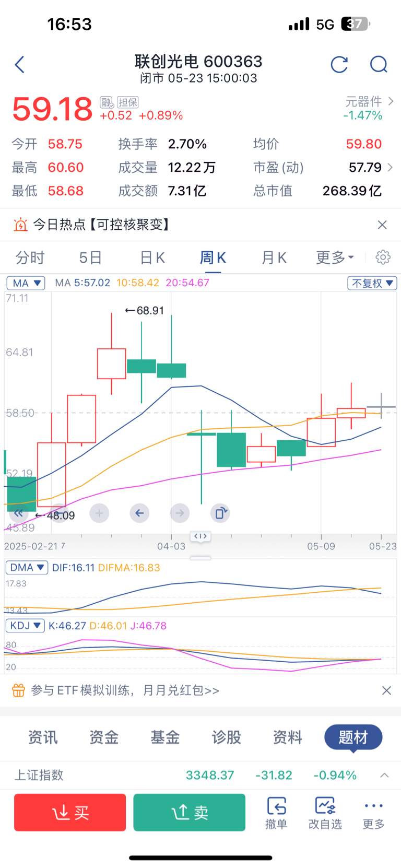Refresh the stock quote data
The image size is (401, 868).
point(339,65)
